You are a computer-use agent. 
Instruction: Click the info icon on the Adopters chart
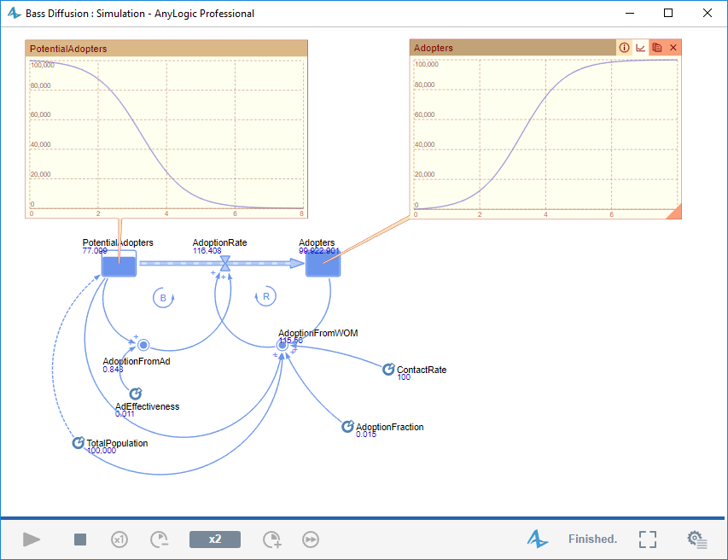(624, 47)
